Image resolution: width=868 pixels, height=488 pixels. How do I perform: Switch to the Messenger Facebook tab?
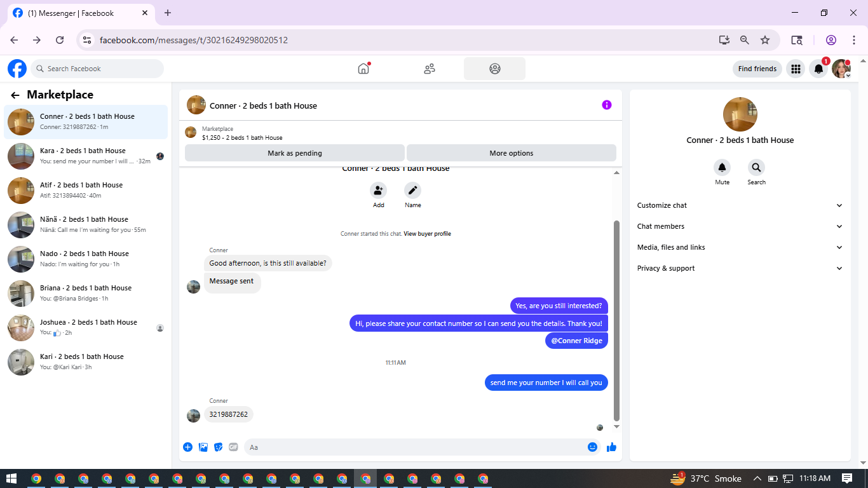pos(79,13)
